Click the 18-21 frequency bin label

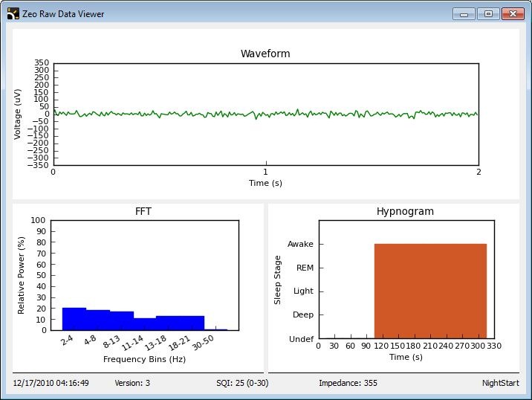(x=179, y=343)
